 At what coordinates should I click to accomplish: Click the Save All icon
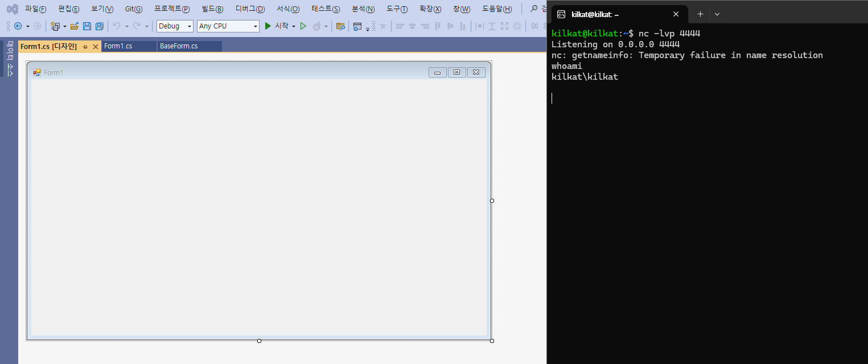[99, 26]
